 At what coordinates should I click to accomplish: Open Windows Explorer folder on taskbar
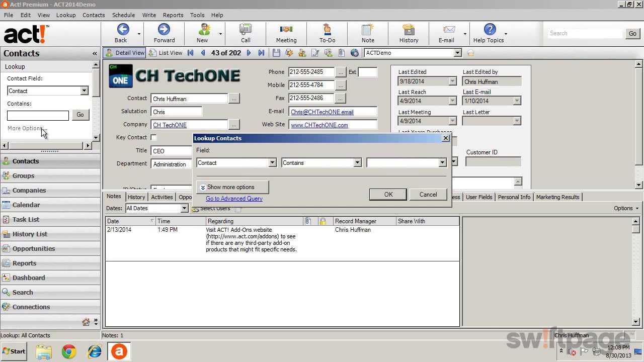coord(44,351)
